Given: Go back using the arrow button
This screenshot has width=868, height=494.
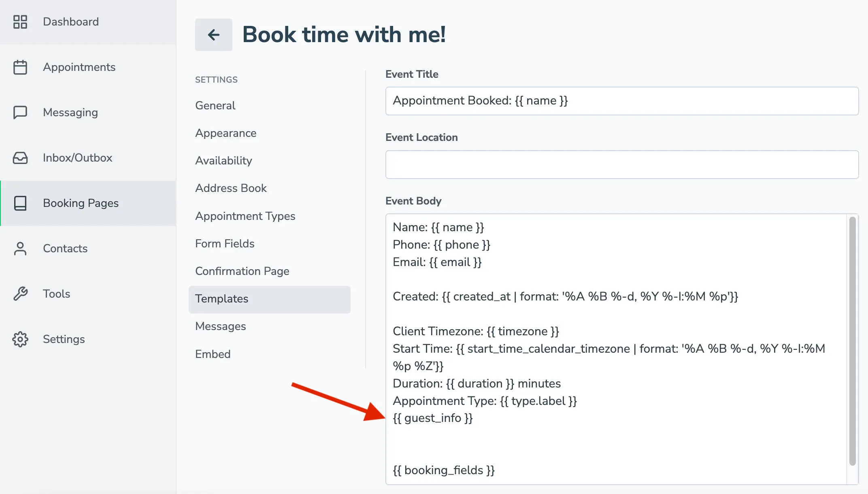Looking at the screenshot, I should (213, 35).
